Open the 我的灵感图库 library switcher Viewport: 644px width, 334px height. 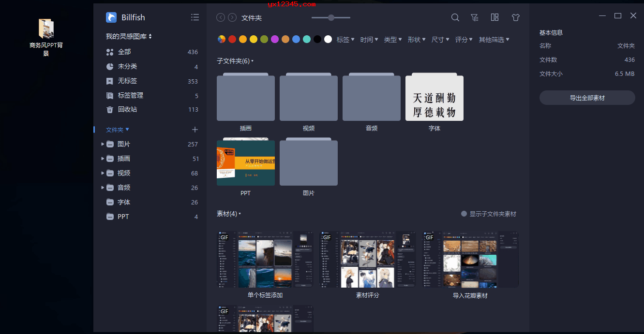pos(129,36)
